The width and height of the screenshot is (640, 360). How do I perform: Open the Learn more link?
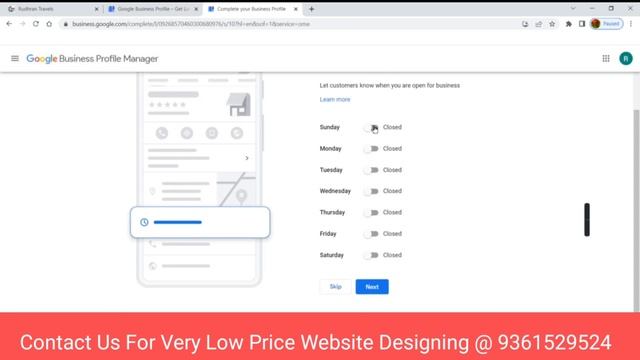click(x=335, y=99)
